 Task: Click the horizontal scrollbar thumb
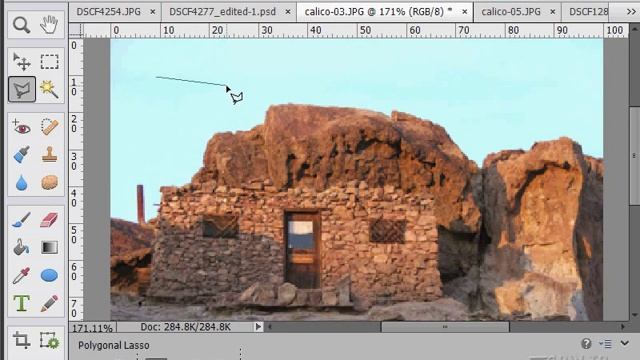[445, 327]
